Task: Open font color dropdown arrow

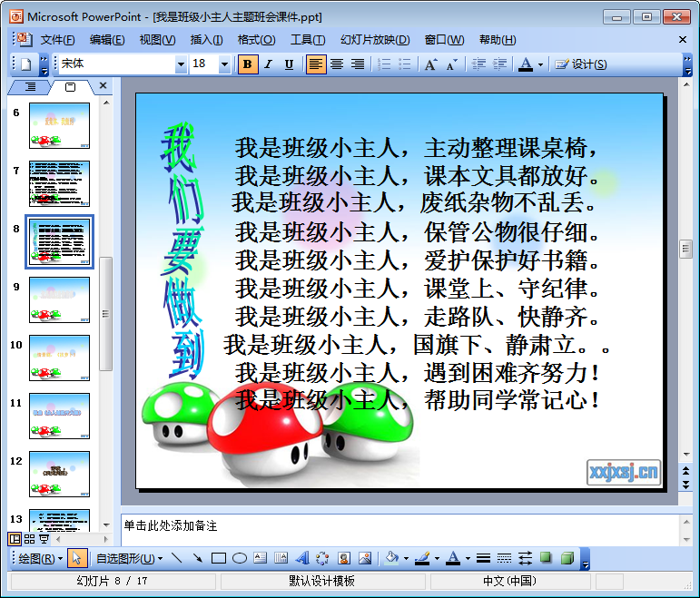Action: tap(540, 64)
